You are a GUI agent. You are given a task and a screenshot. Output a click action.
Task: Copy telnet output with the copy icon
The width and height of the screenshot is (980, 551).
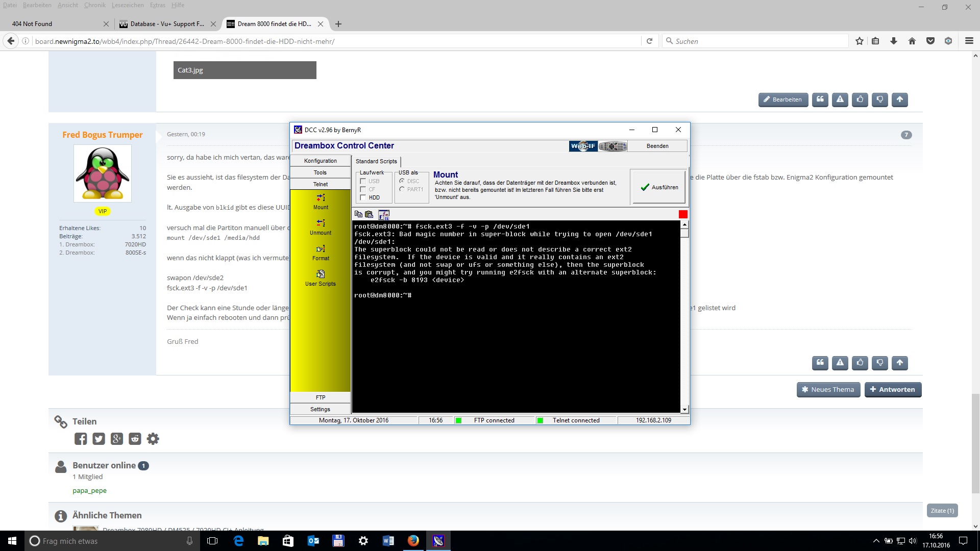pos(358,214)
